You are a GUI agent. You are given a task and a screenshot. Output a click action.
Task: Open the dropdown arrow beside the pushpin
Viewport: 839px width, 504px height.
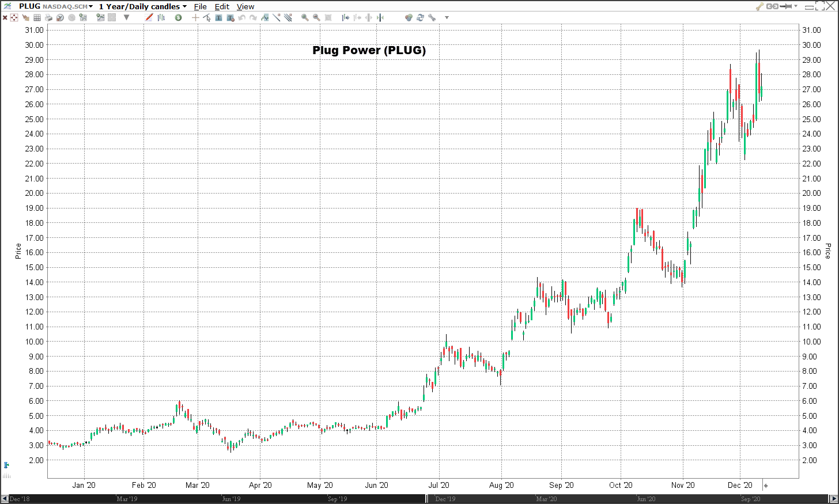pyautogui.click(x=796, y=6)
